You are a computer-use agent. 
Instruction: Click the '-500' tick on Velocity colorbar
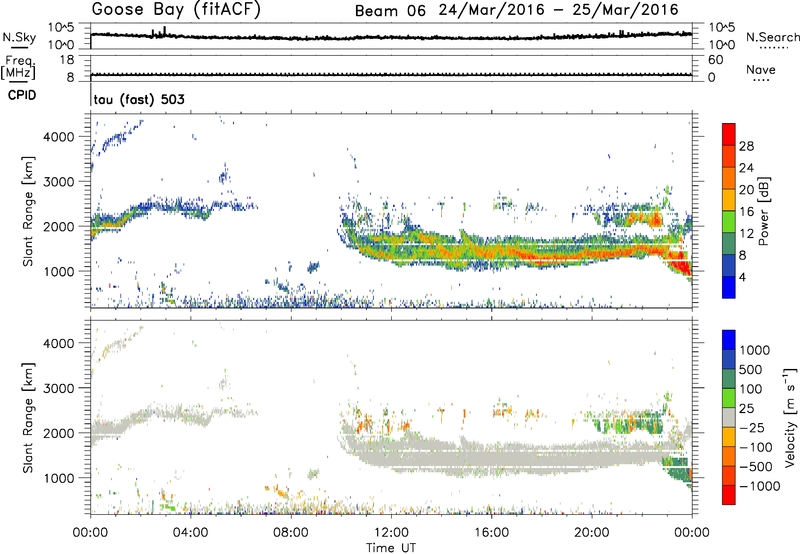pyautogui.click(x=756, y=467)
